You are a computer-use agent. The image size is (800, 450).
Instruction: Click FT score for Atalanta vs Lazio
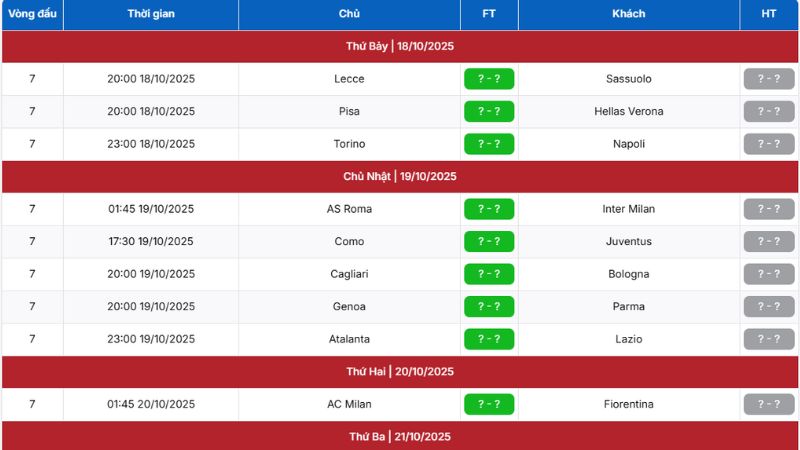click(x=489, y=339)
